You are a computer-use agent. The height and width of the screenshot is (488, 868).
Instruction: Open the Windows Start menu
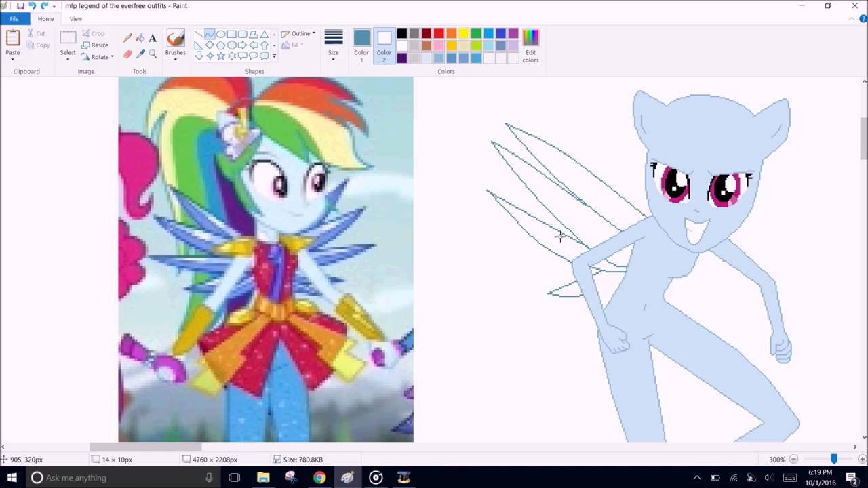[12, 478]
